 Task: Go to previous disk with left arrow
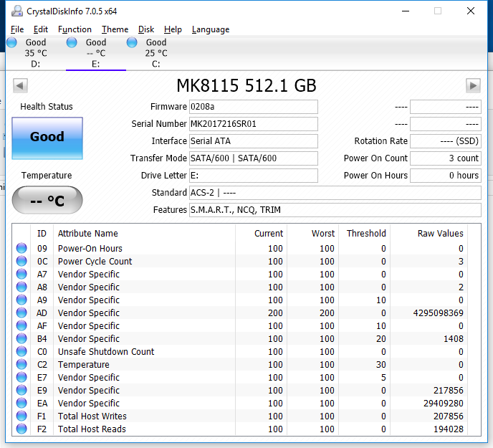(x=20, y=86)
